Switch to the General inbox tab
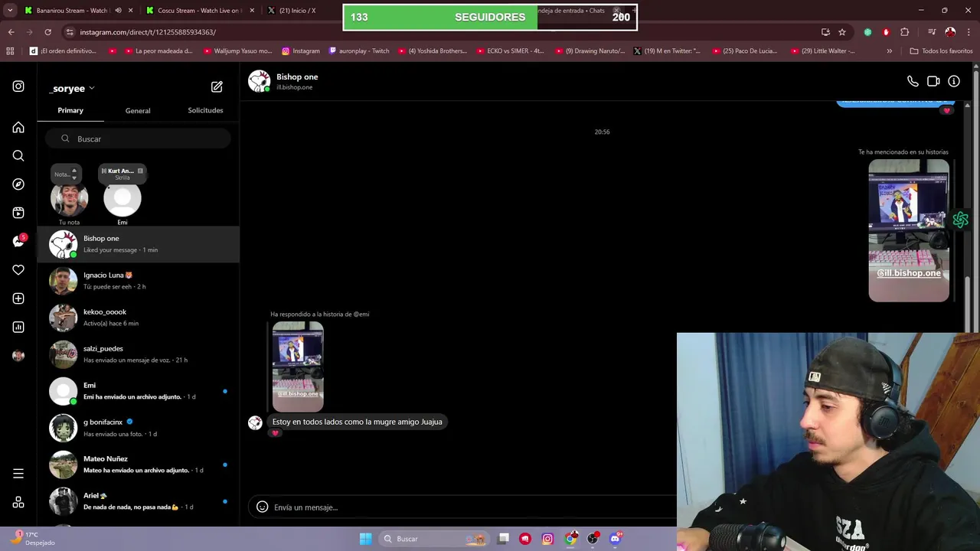The height and width of the screenshot is (551, 980). (x=138, y=111)
